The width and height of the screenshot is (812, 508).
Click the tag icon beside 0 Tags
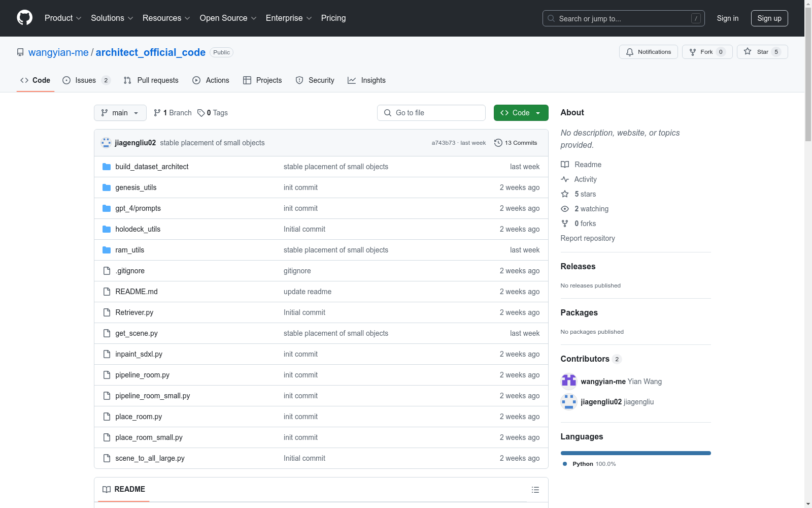coord(201,113)
